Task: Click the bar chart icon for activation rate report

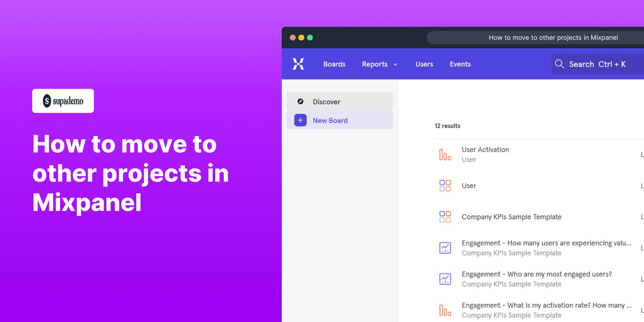Action: pyautogui.click(x=445, y=310)
